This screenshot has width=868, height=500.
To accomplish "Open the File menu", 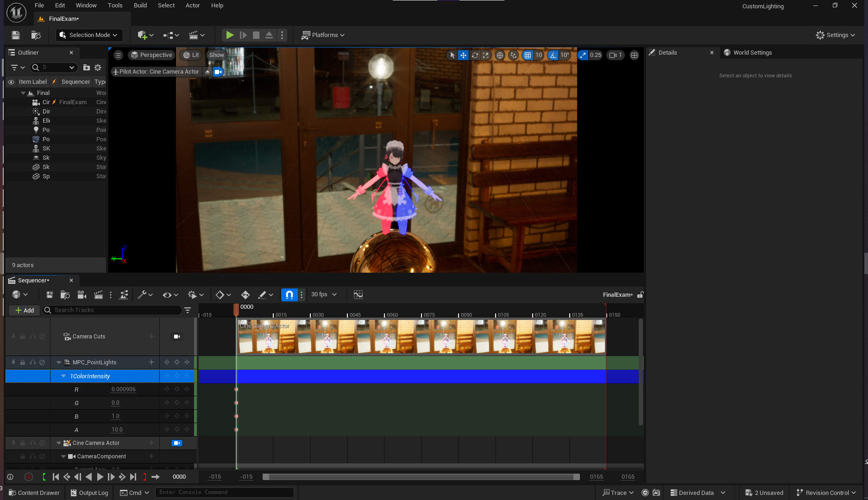I will coord(39,6).
